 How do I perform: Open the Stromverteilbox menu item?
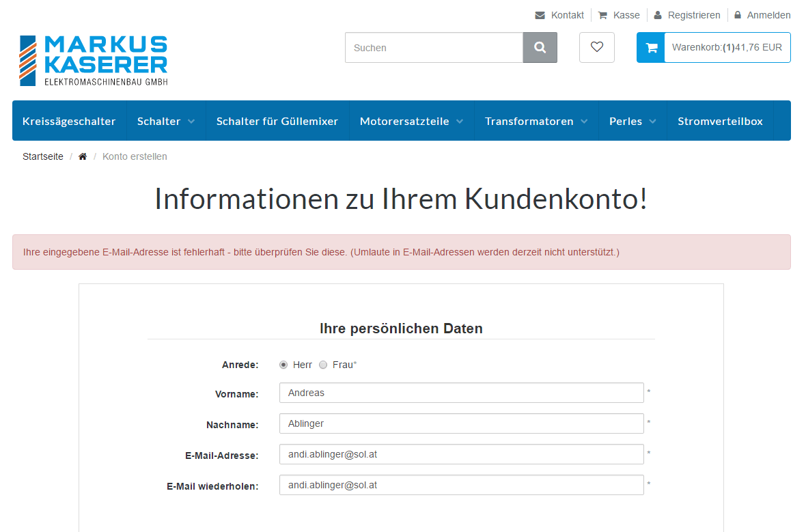[720, 121]
